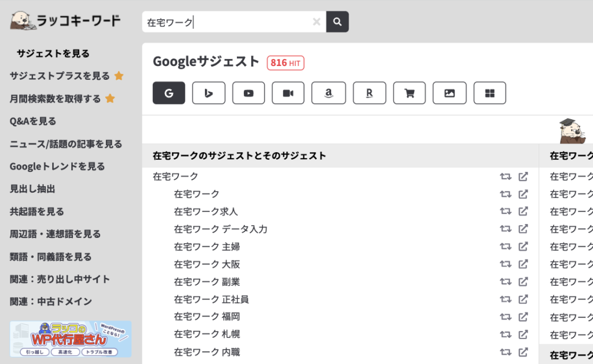Screen dimensions: 593x364
Task: Click the Googleサジェスト heading
Action: [x=206, y=61]
